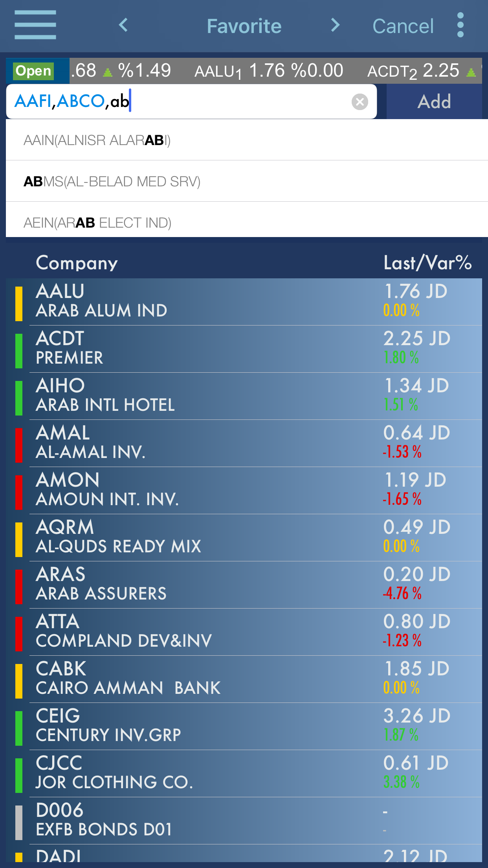Choose ABMS (AL-BELAD MED SRV) suggestion
Screen dimensions: 488x868
click(112, 182)
